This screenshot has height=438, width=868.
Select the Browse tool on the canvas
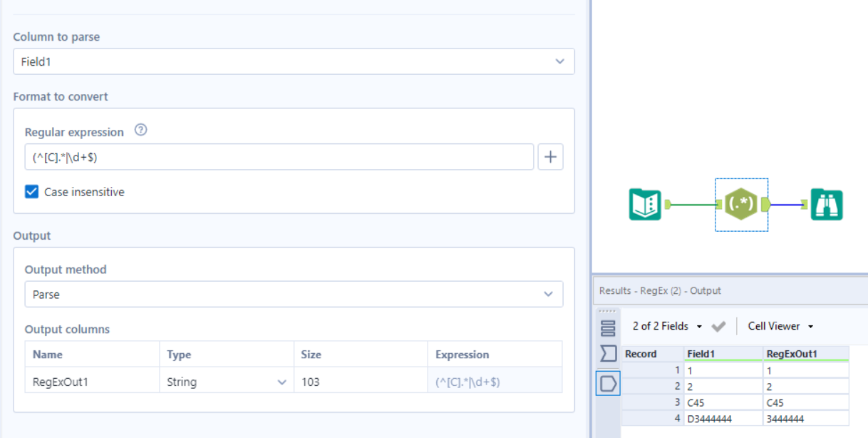click(x=829, y=205)
